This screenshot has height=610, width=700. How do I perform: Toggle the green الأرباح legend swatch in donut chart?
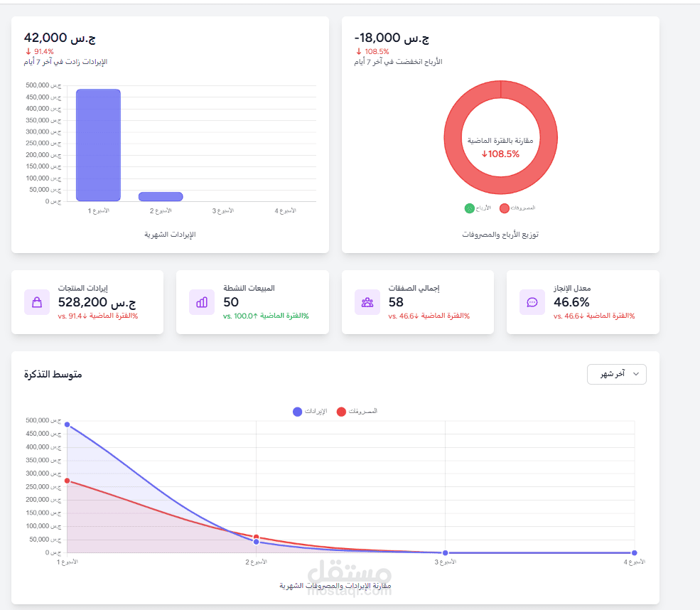(469, 208)
